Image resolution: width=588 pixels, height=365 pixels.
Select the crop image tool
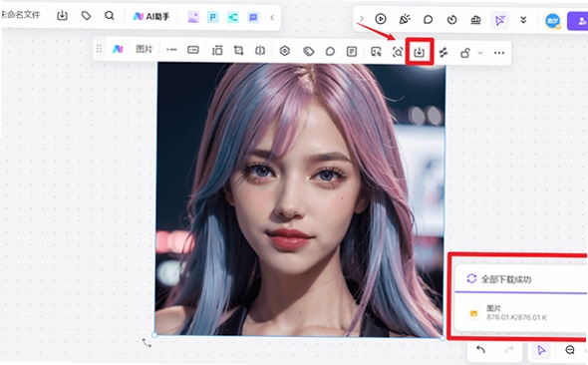point(238,50)
